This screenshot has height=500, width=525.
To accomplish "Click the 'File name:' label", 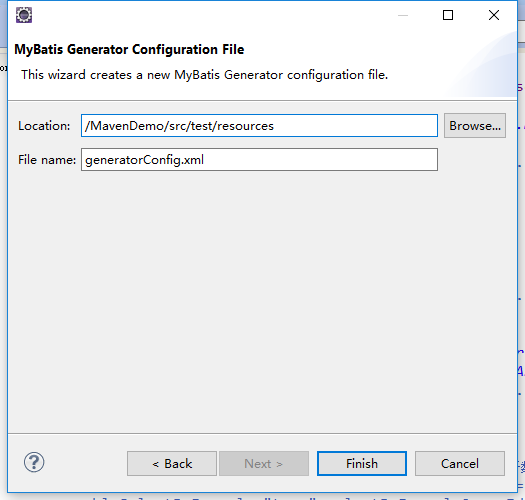I will coord(47,160).
